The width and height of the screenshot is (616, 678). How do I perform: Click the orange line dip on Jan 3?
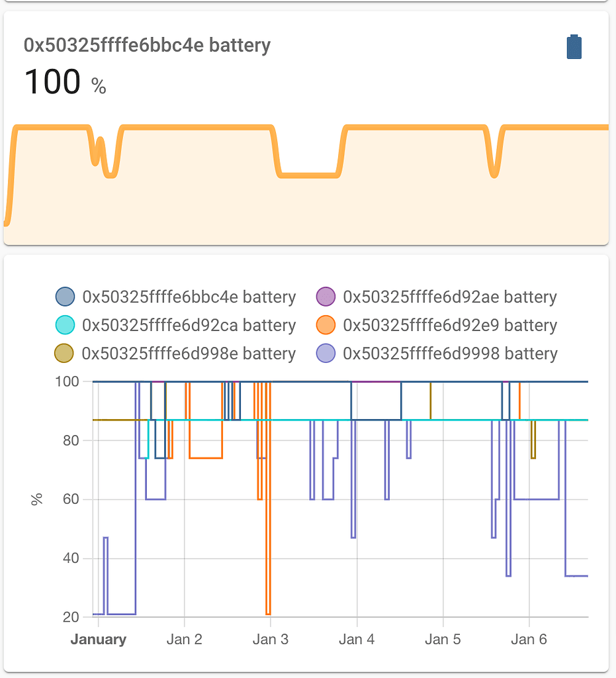tap(267, 596)
